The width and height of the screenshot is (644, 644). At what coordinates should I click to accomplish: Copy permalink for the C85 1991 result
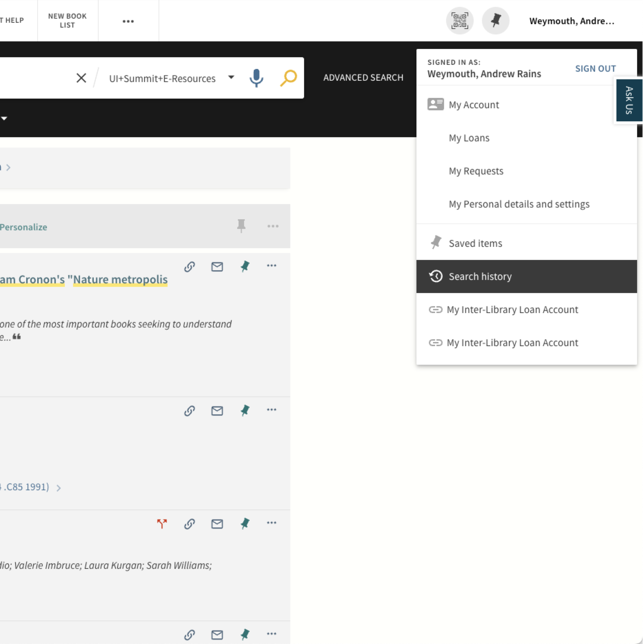pos(190,411)
